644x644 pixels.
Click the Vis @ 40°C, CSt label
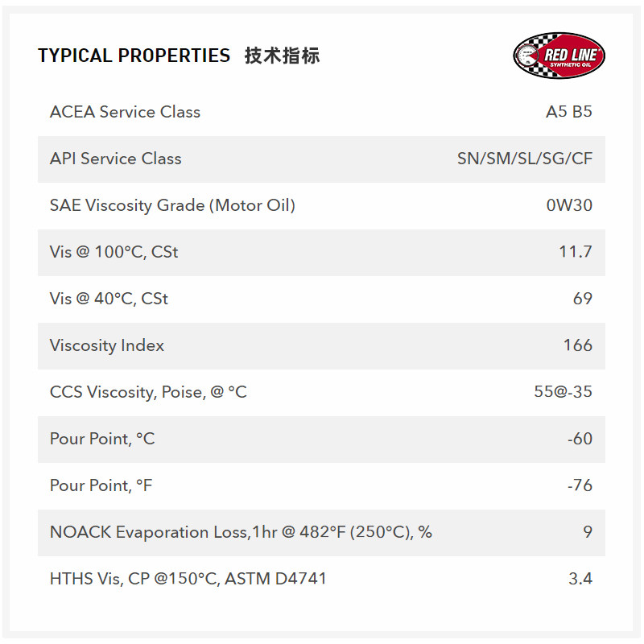point(109,299)
